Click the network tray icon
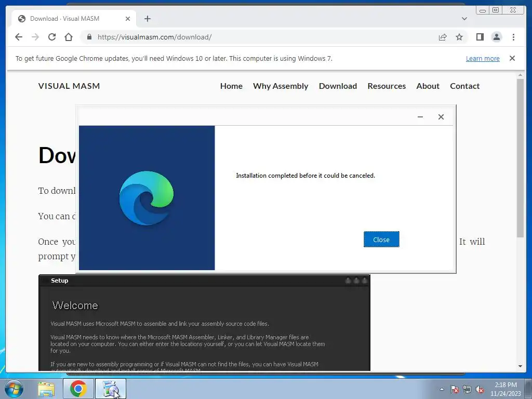 tap(467, 389)
